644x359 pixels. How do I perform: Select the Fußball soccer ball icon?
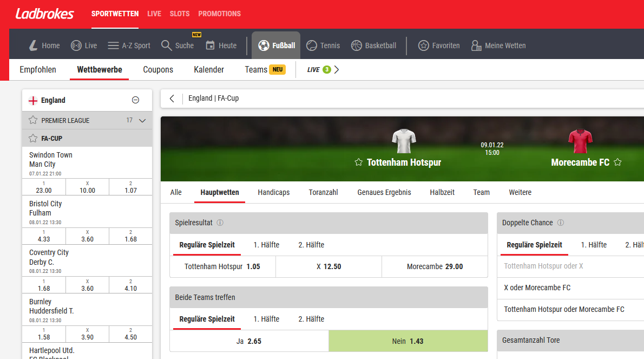264,45
